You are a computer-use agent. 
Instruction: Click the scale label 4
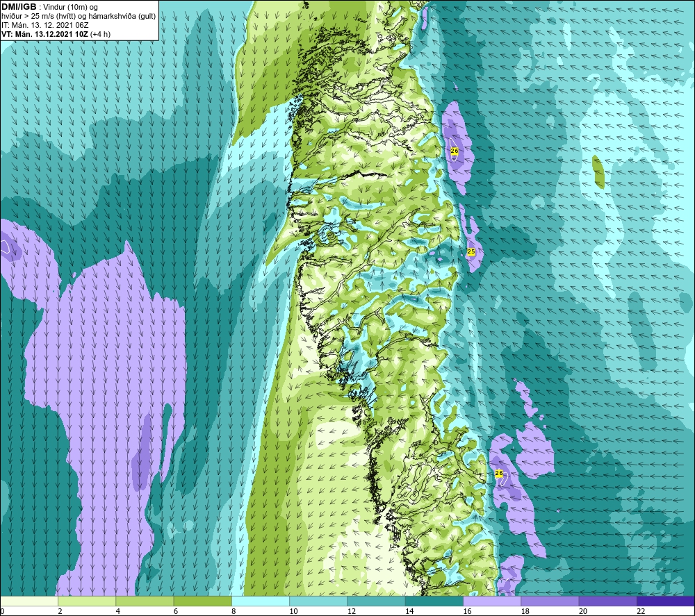118,612
